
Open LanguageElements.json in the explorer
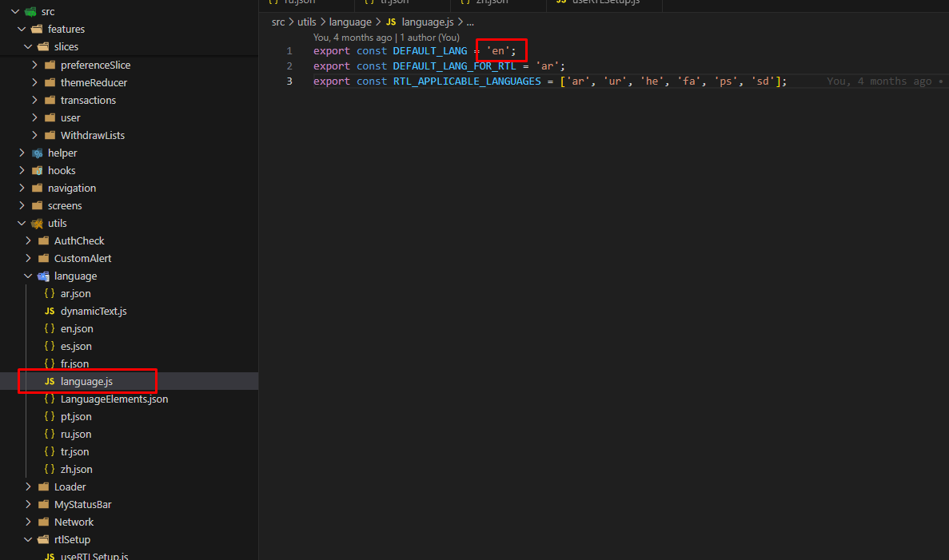[114, 399]
